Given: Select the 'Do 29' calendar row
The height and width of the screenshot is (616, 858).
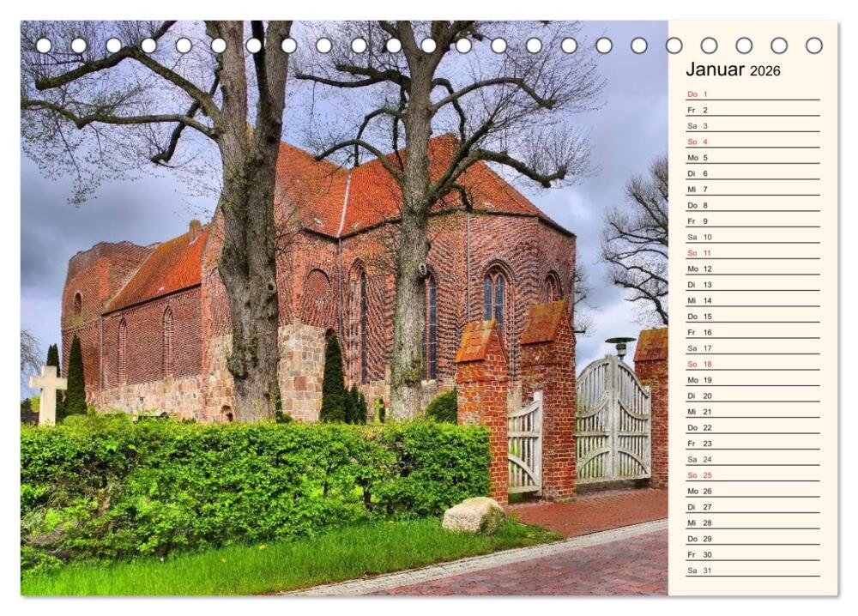Looking at the screenshot, I should coord(753,538).
